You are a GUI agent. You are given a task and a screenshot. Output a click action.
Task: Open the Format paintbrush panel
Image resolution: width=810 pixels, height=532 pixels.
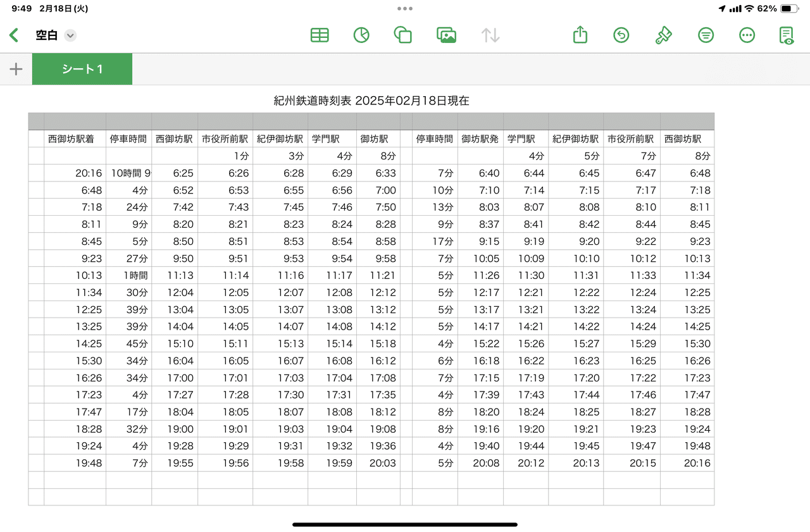coord(663,35)
